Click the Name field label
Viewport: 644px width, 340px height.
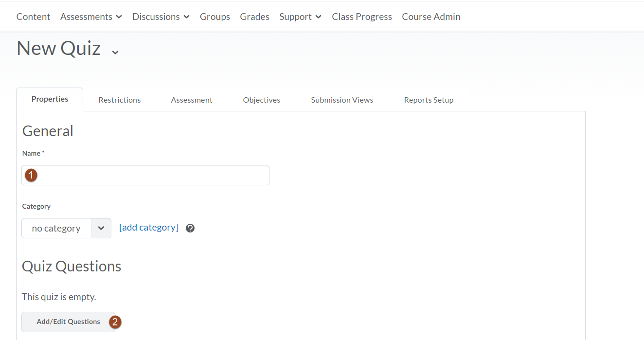(33, 153)
